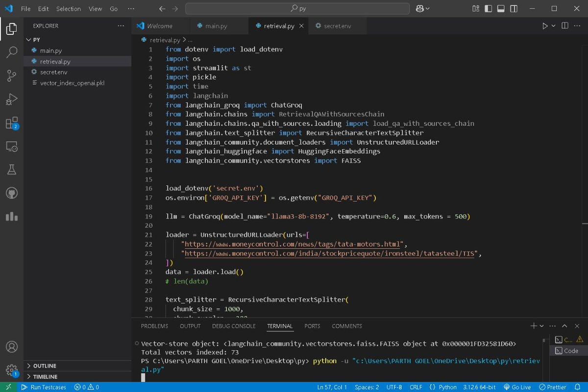Create a new terminal with plus icon
Image resolution: width=588 pixels, height=392 pixels.
tap(534, 326)
